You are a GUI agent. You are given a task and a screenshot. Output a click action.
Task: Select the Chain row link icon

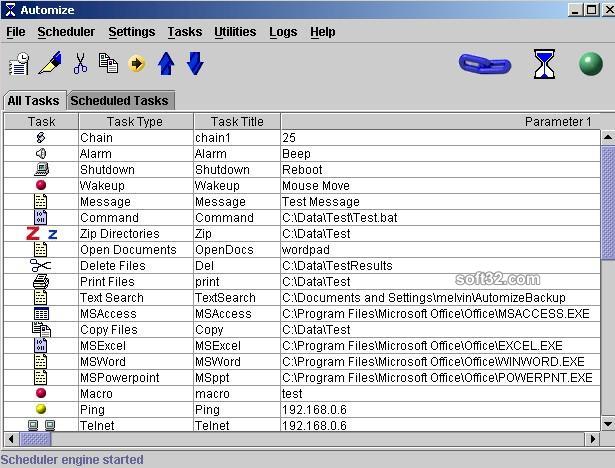click(41, 137)
